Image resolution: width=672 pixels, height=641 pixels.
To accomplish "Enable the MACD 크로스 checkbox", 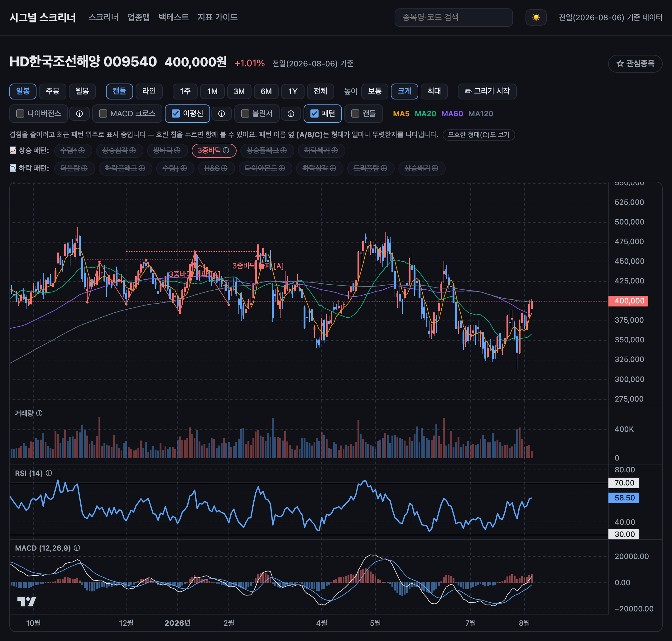I will pos(103,113).
